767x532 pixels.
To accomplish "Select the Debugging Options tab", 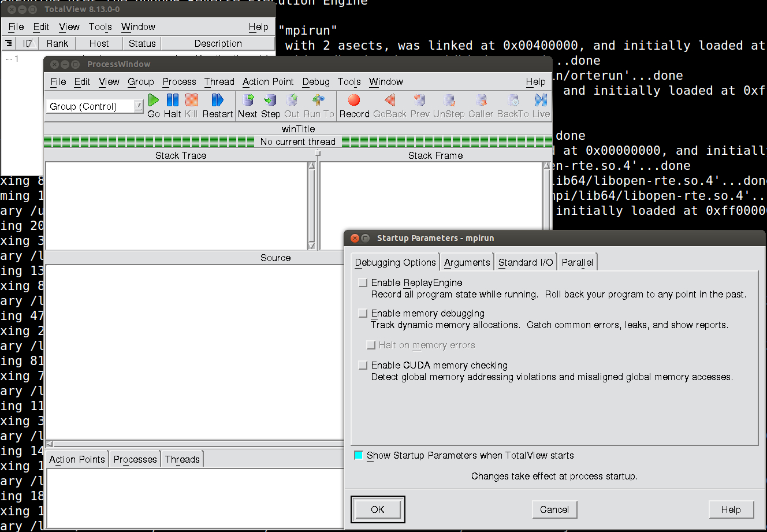I will pyautogui.click(x=396, y=262).
